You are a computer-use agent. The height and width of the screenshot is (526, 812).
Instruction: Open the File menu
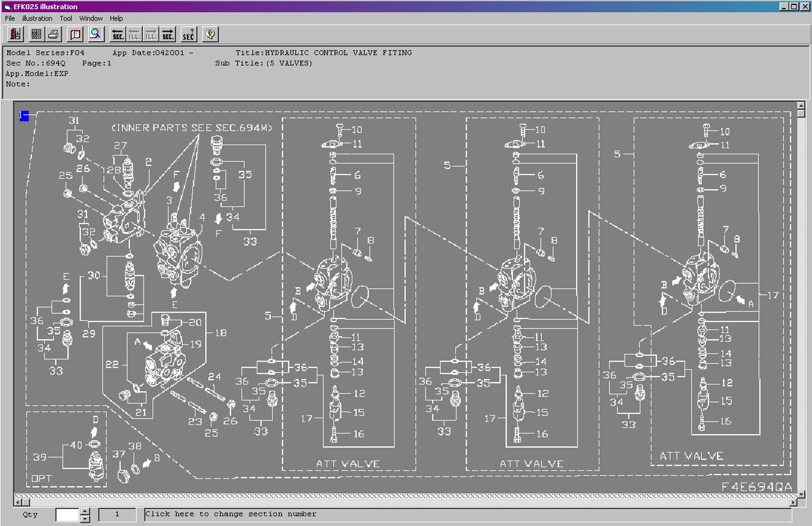[x=10, y=19]
